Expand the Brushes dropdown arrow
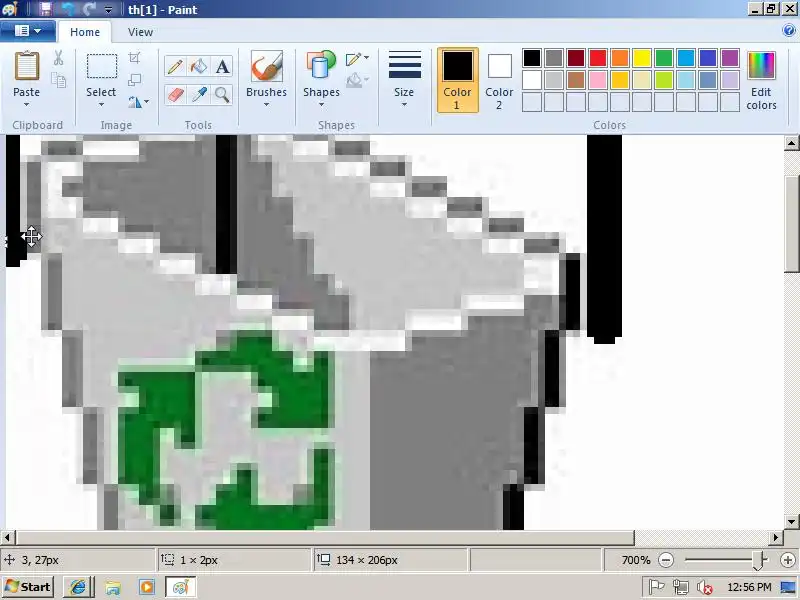Image resolution: width=800 pixels, height=600 pixels. coord(266,105)
